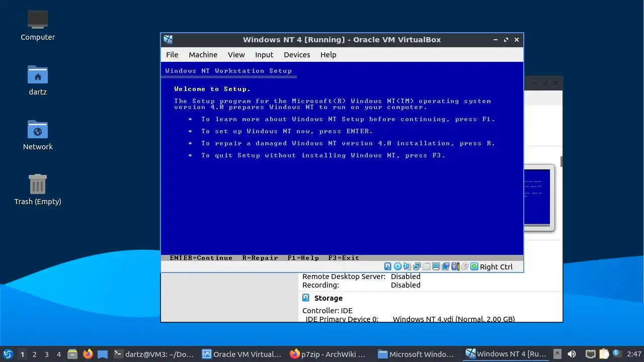Switch to the Oracle VM VirtualBox Manager task
Viewport: 644px width, 362px height.
(x=243, y=354)
